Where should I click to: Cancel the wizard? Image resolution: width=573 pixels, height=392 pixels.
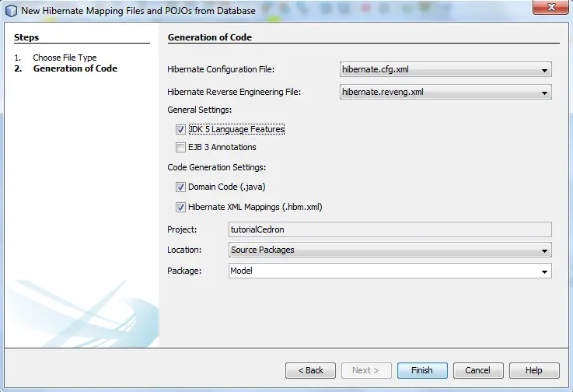478,370
